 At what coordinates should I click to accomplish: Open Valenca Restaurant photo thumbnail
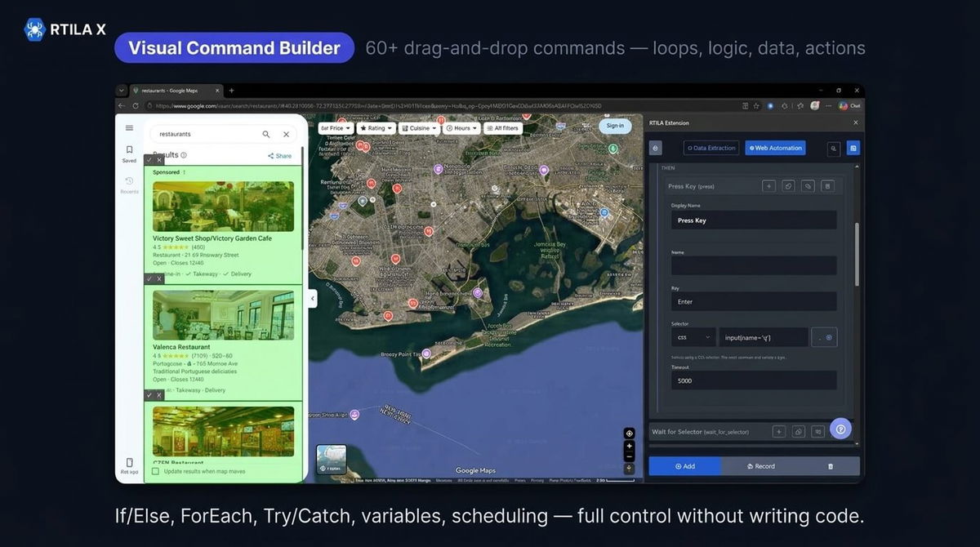coord(223,314)
